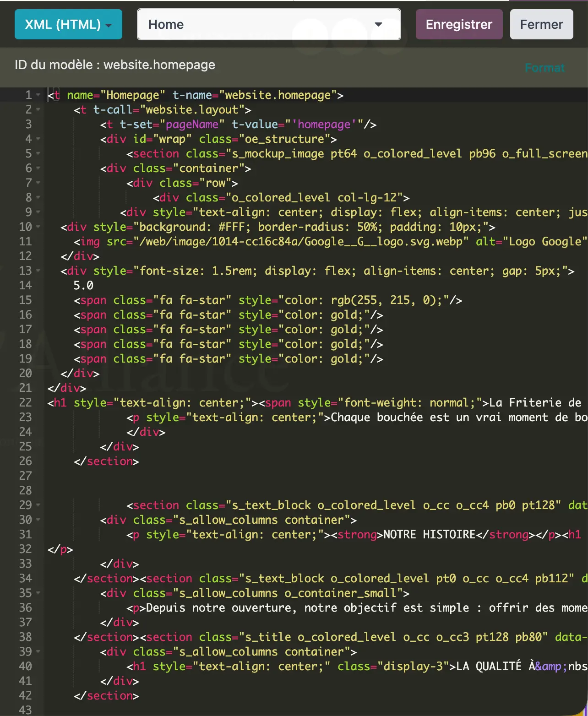588x716 pixels.
Task: Collapse the container div on line 6
Action: 38,168
